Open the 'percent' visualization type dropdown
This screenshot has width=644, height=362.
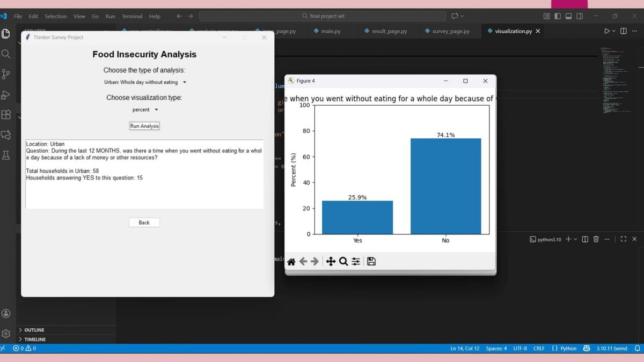(145, 110)
